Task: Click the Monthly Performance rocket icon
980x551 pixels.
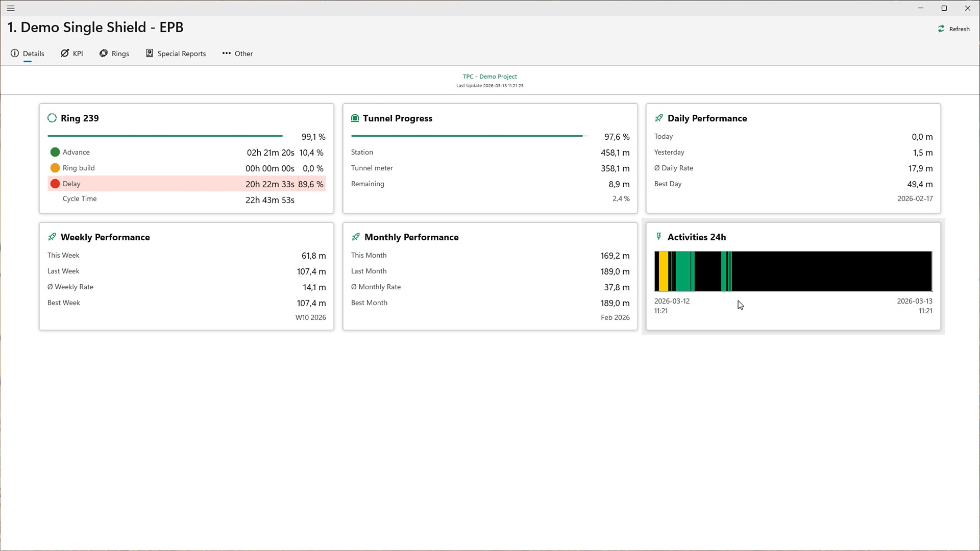Action: pos(356,237)
